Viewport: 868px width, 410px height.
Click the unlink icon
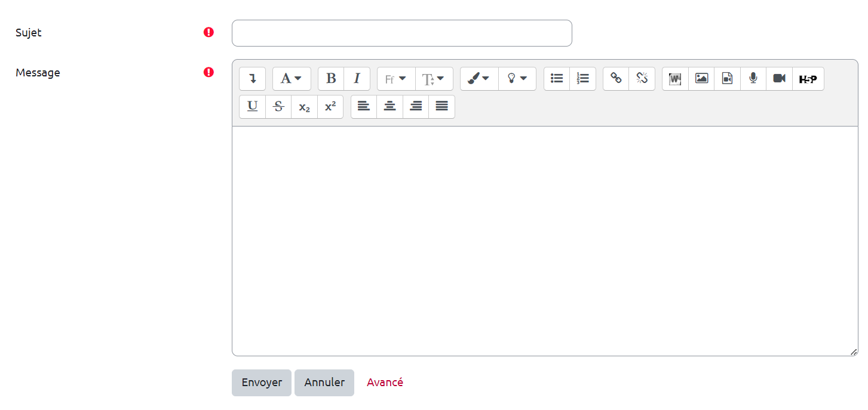[x=642, y=79]
